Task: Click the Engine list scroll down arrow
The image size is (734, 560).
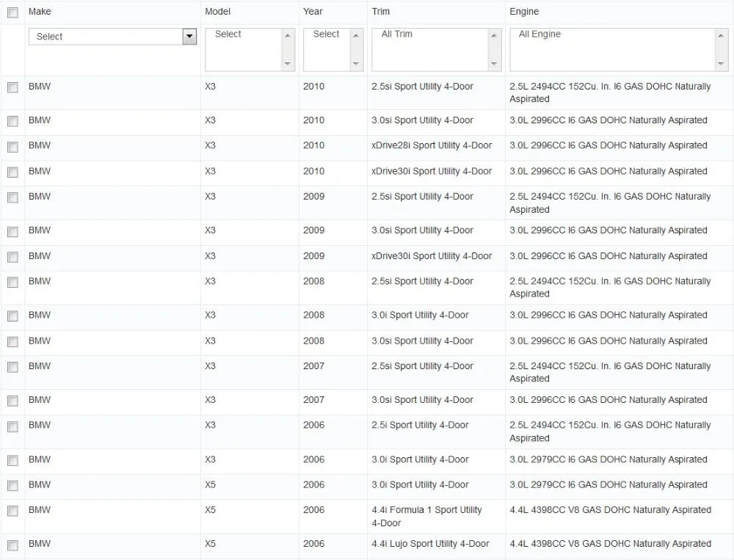Action: [721, 64]
